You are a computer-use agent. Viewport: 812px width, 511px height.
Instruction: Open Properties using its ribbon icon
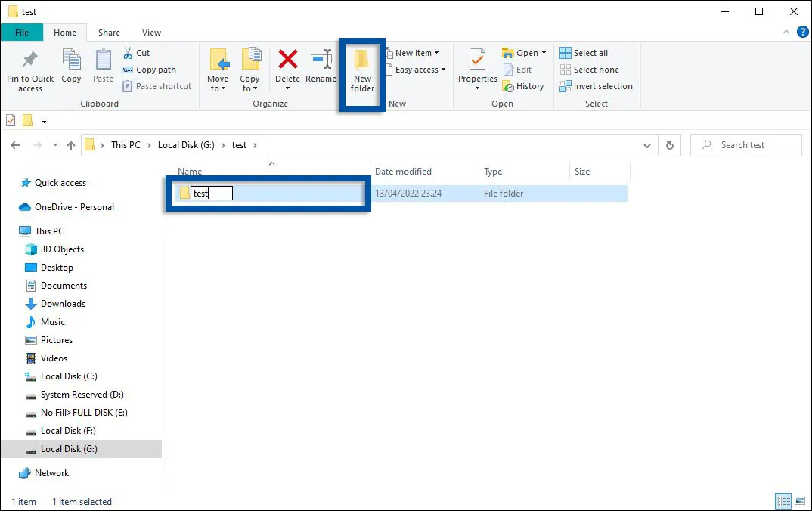pyautogui.click(x=476, y=68)
